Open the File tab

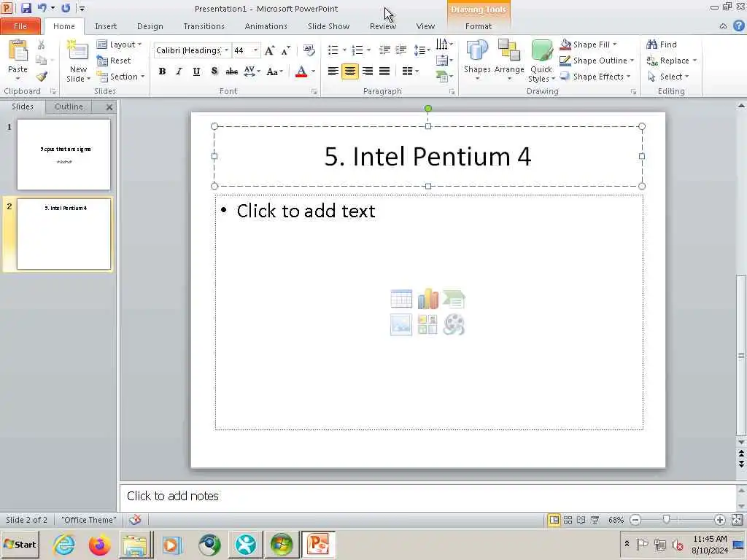(20, 26)
